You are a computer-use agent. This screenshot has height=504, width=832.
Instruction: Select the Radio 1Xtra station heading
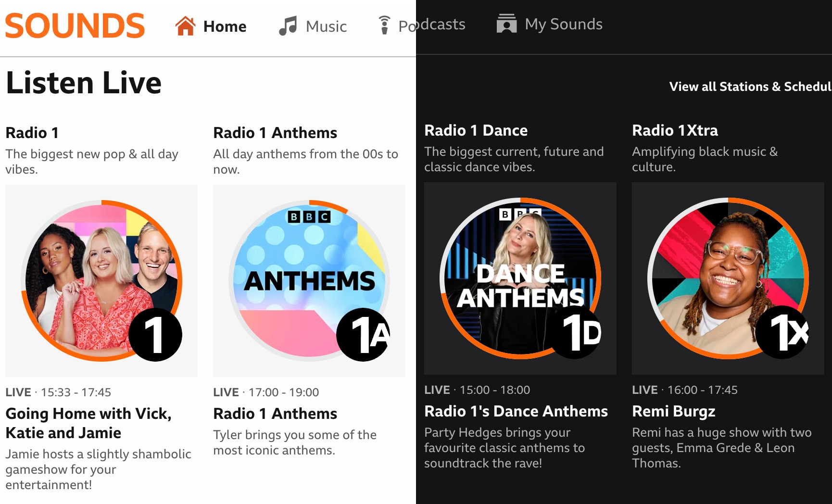(x=675, y=130)
